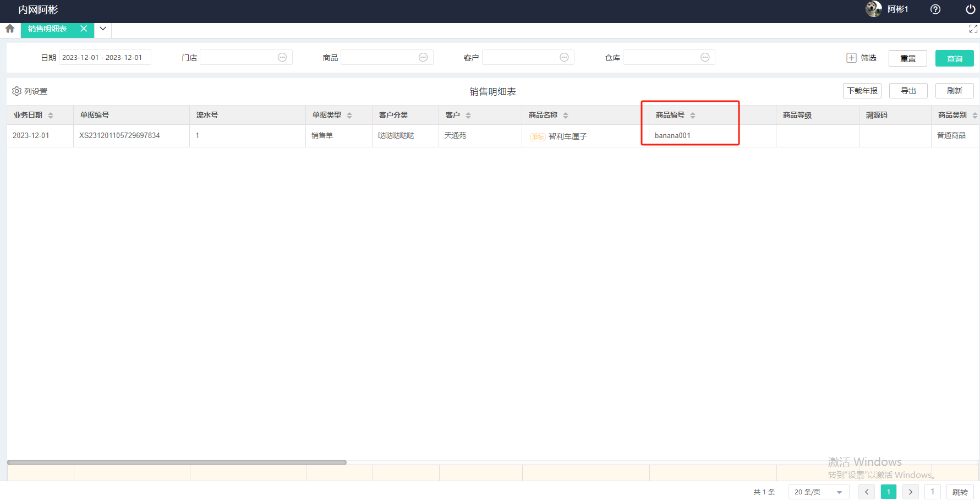Viewport: 980px width, 501px height.
Task: Expand the 筛选 plus icon
Action: click(851, 58)
